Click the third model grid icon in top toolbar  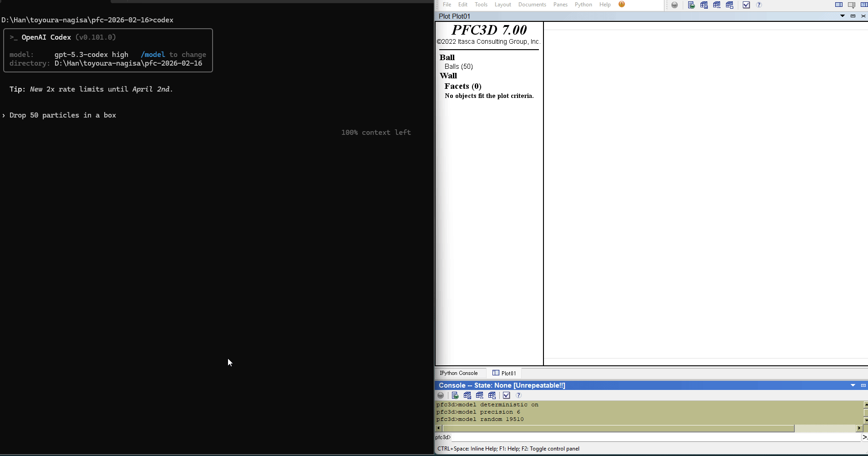[x=730, y=5]
